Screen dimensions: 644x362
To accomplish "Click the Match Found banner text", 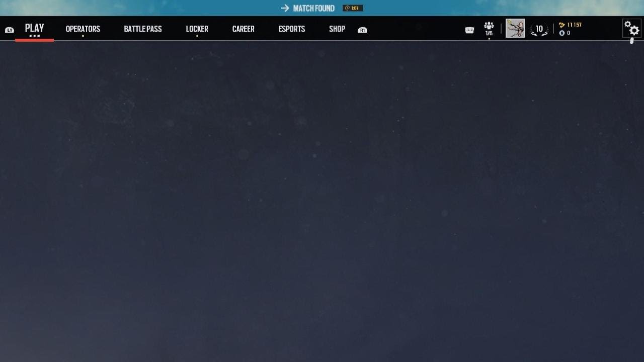I will point(313,8).
